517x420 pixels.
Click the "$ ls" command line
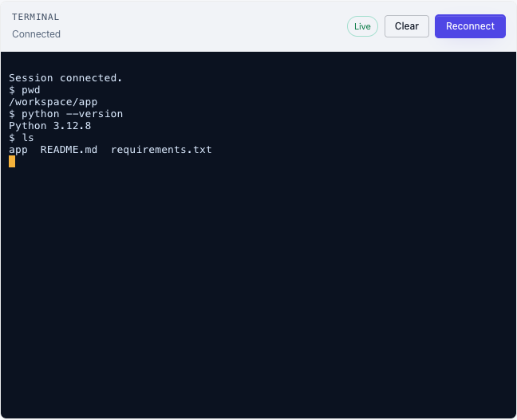[21, 138]
